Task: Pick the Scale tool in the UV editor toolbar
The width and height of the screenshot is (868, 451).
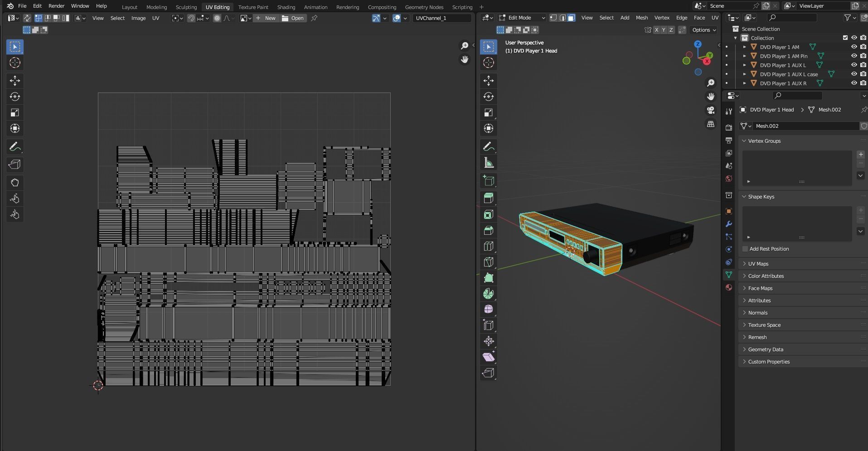Action: click(x=15, y=112)
